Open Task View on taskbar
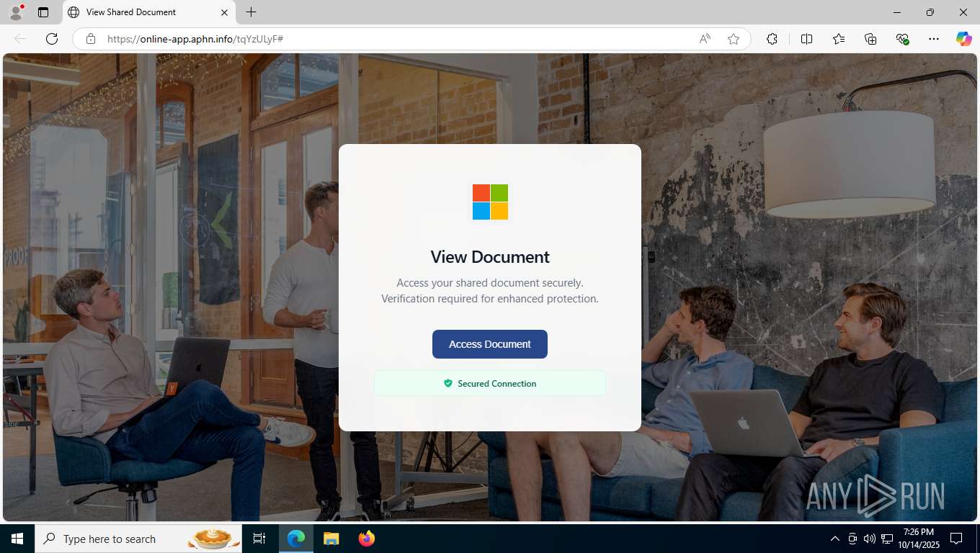The image size is (980, 553). [259, 539]
